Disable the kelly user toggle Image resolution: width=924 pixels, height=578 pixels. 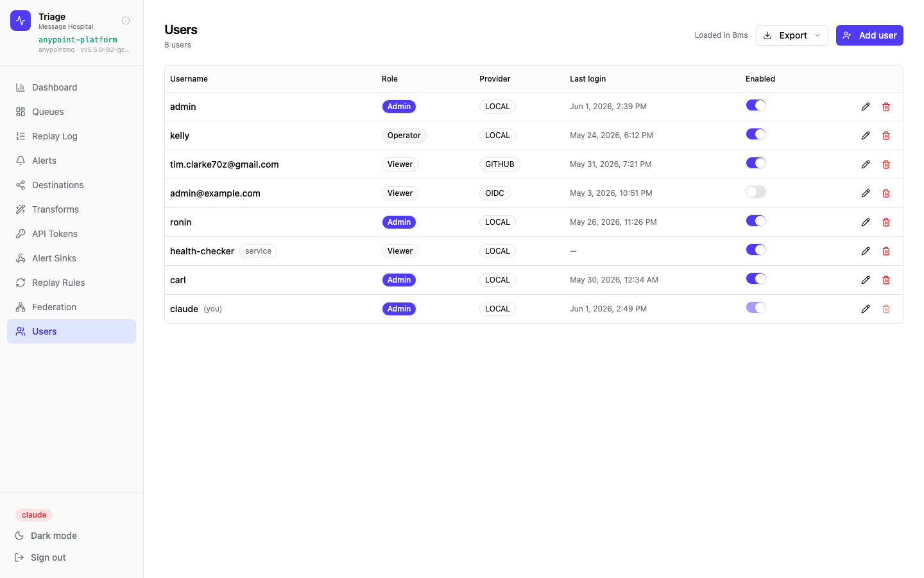(x=756, y=134)
